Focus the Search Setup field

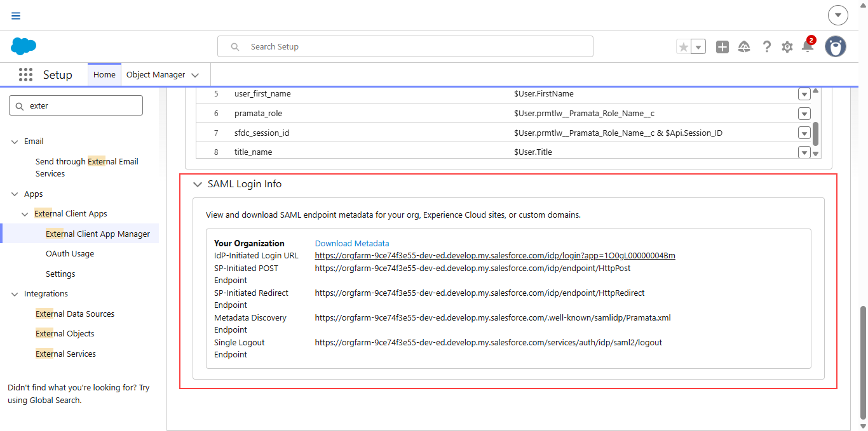point(405,46)
